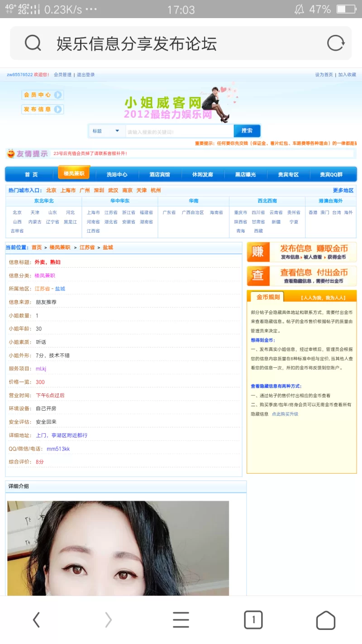This screenshot has height=644, width=362.
Task: Tap the 发布信息 button under 会员中心
Action: coord(43,109)
